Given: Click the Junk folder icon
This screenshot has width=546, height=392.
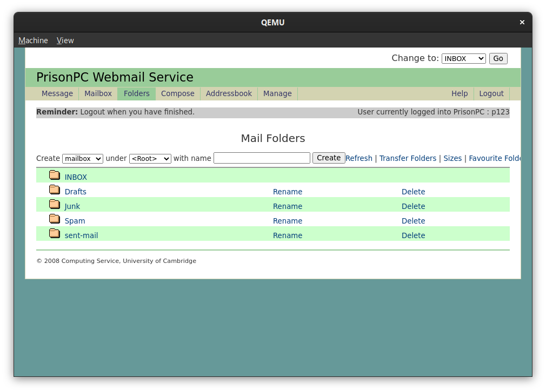Looking at the screenshot, I should click(54, 204).
